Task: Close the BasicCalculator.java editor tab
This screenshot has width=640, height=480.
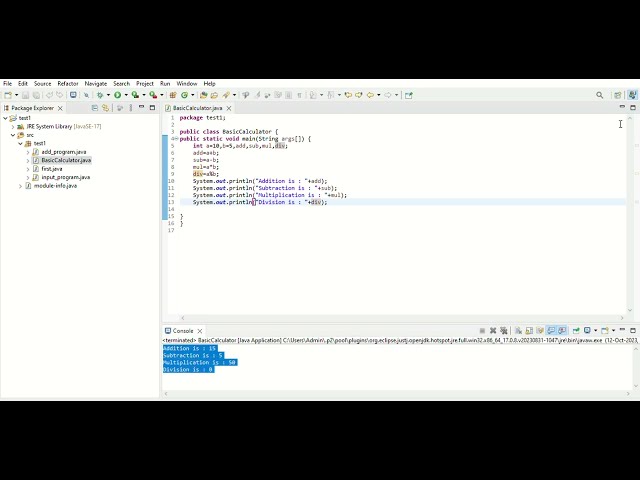Action: 229,108
